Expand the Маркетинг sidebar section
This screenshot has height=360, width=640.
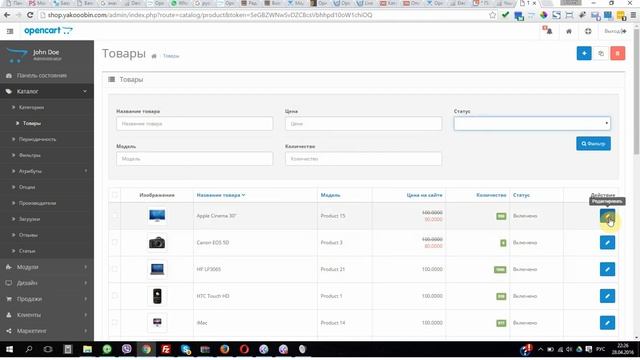pyautogui.click(x=47, y=331)
